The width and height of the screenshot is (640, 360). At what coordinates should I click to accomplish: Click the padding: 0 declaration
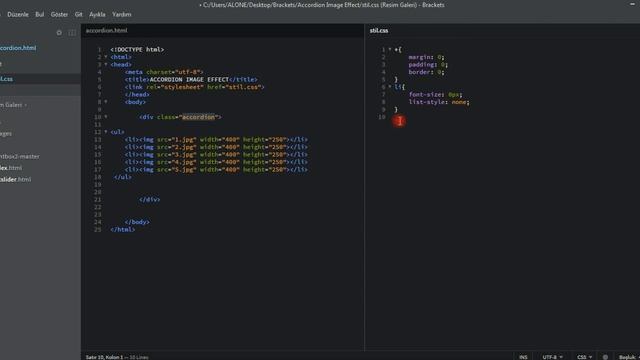click(x=428, y=64)
